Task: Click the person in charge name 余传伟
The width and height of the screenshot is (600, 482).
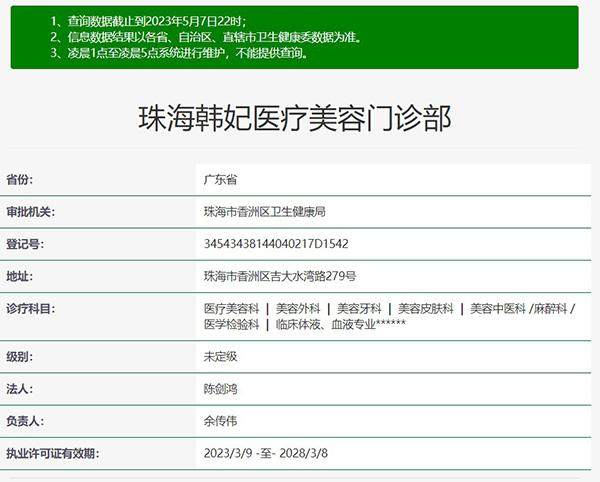Action: (220, 421)
